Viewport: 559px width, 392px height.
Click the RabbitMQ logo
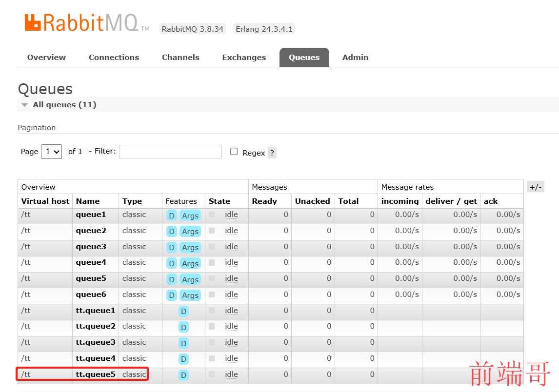[x=87, y=23]
